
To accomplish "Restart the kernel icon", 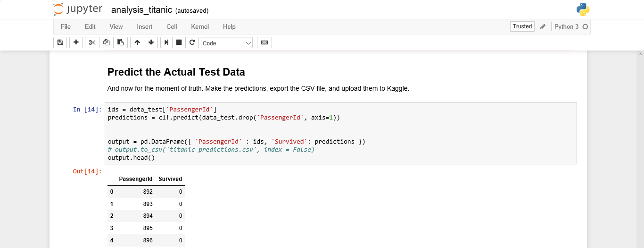I will pos(192,43).
